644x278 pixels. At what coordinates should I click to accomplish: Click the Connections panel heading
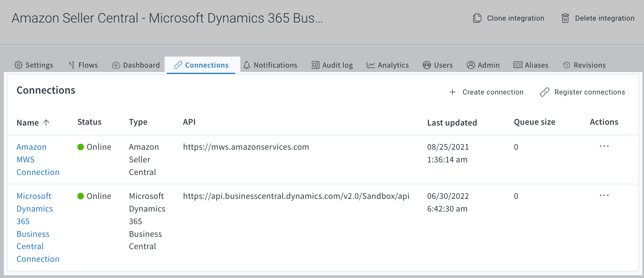[46, 90]
